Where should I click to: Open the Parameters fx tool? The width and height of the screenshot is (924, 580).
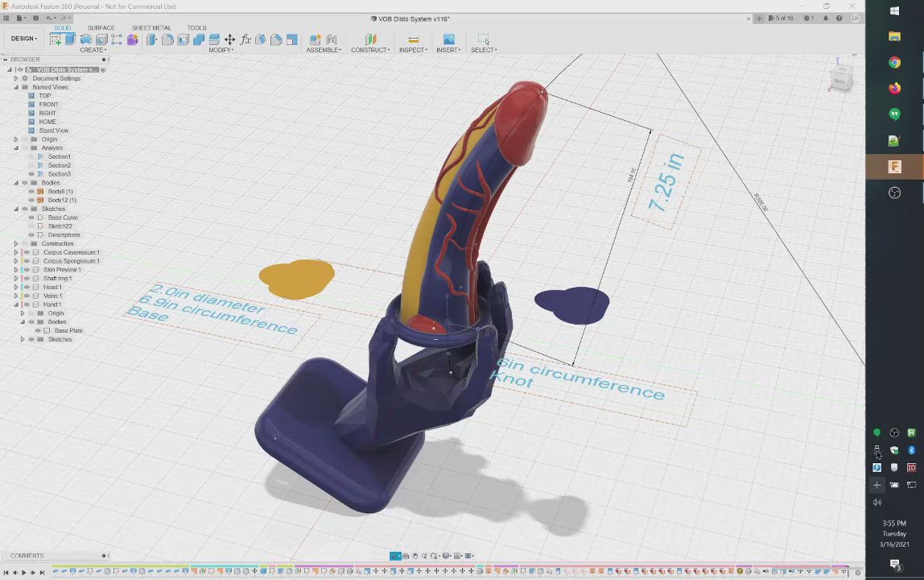tap(245, 39)
